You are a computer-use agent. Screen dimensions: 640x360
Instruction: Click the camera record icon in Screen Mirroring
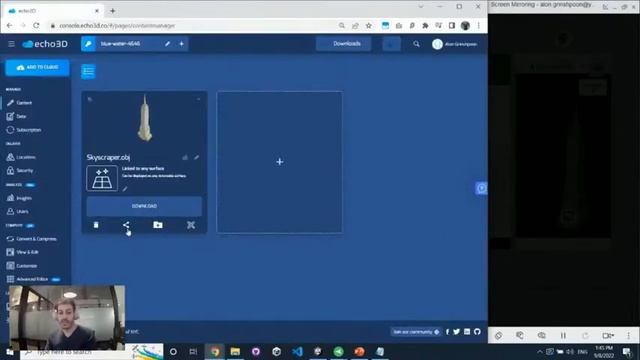pos(608,336)
